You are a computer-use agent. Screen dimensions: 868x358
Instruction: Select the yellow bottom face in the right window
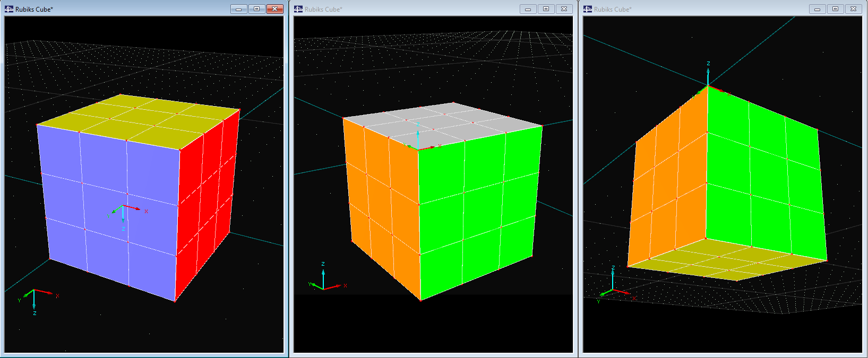coord(727,260)
